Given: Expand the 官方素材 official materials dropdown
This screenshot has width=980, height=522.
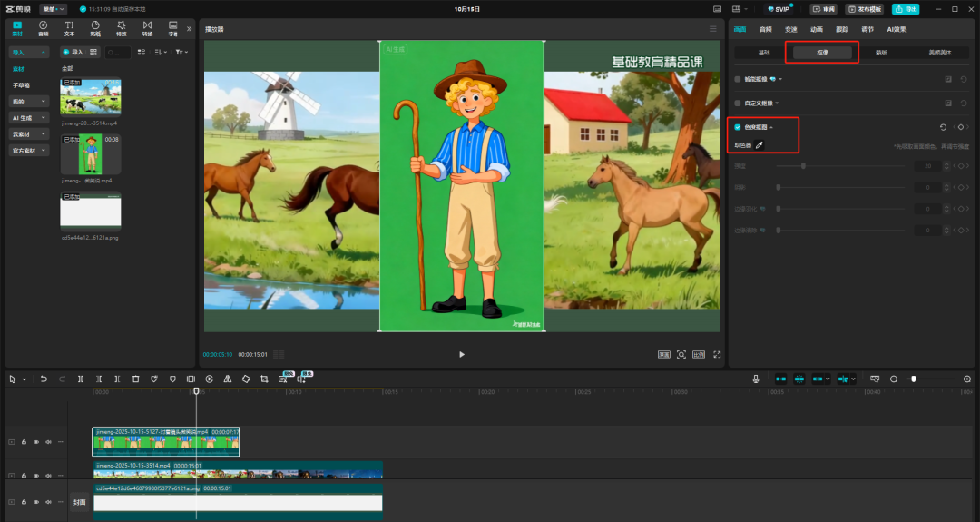Looking at the screenshot, I should (29, 151).
